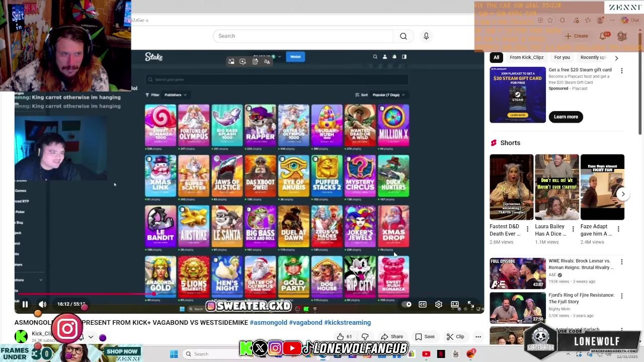Click the #asmongold hashtag
The width and height of the screenshot is (644, 362).
coord(268,323)
